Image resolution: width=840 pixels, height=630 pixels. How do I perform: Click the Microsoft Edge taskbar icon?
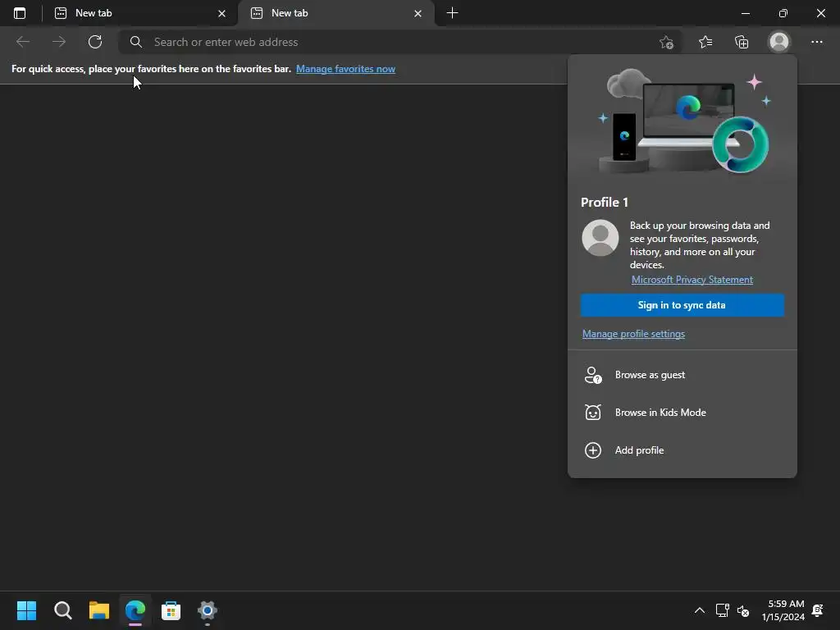pyautogui.click(x=135, y=610)
